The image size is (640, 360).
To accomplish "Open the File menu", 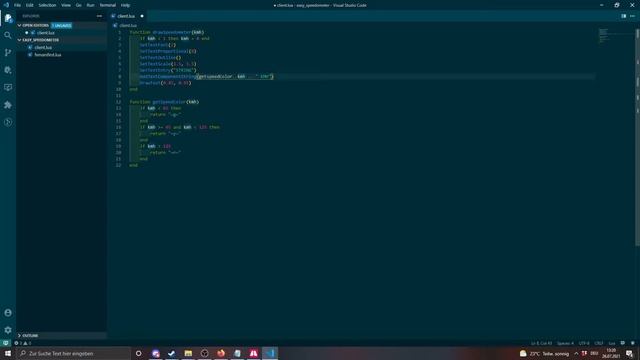I will pos(17,5).
